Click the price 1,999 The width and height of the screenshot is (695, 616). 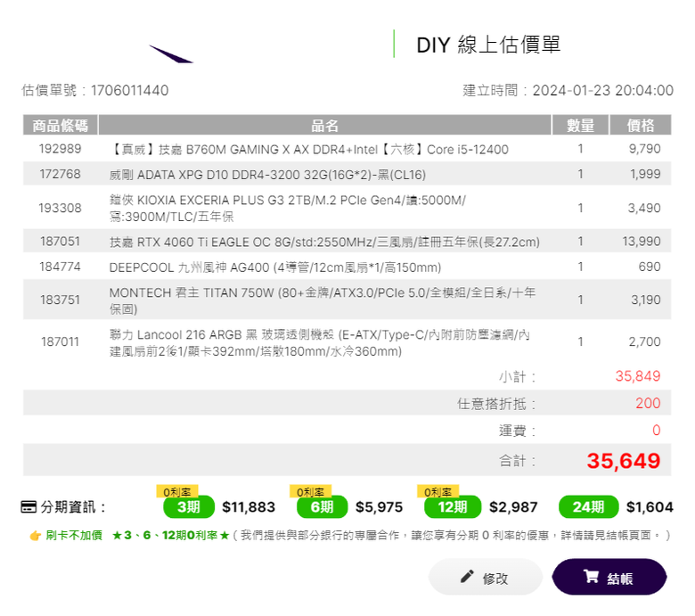[x=645, y=174]
